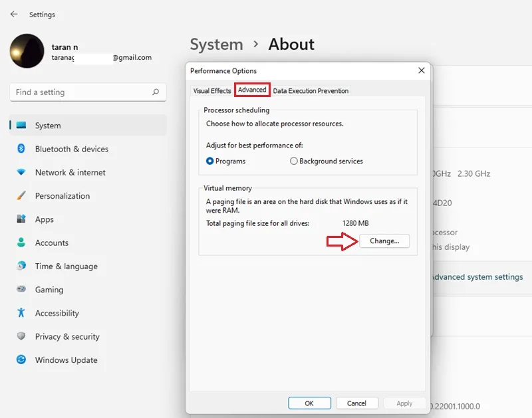
Task: Open Advanced system settings link
Action: click(477, 277)
